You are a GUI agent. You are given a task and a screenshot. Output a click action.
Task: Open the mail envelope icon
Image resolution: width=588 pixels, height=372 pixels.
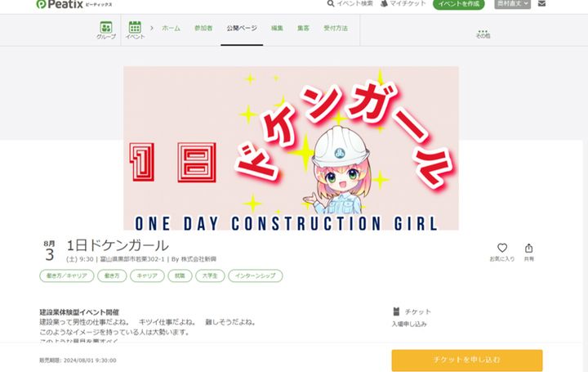coord(541,4)
